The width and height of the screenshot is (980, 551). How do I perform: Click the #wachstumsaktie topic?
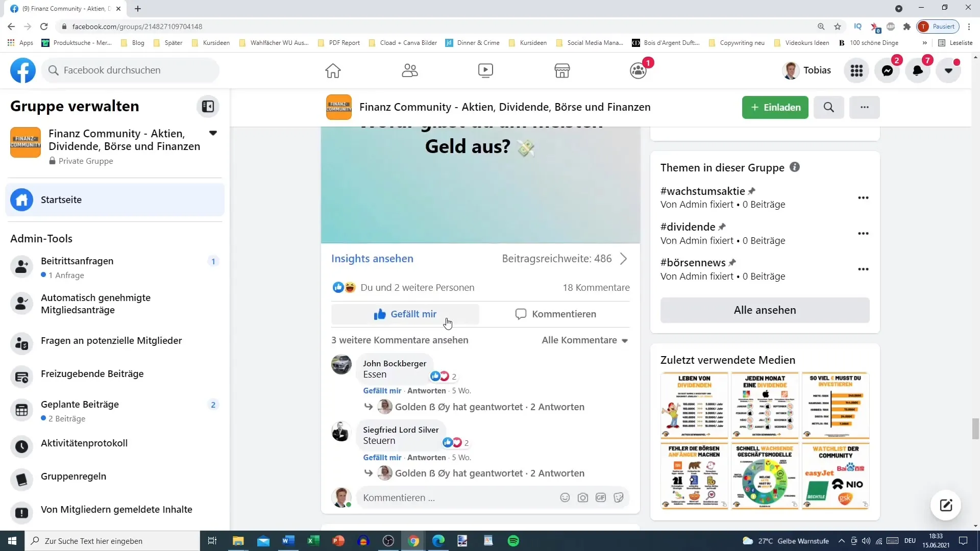coord(702,191)
